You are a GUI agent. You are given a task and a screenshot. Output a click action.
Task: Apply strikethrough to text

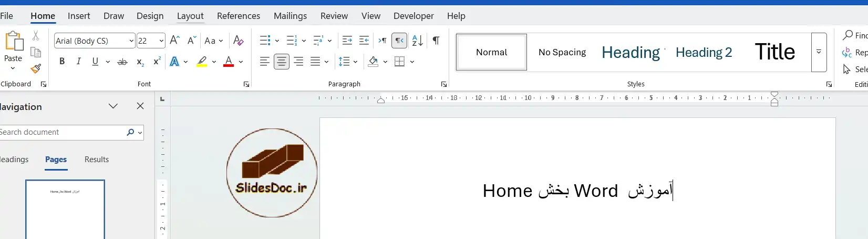click(122, 62)
